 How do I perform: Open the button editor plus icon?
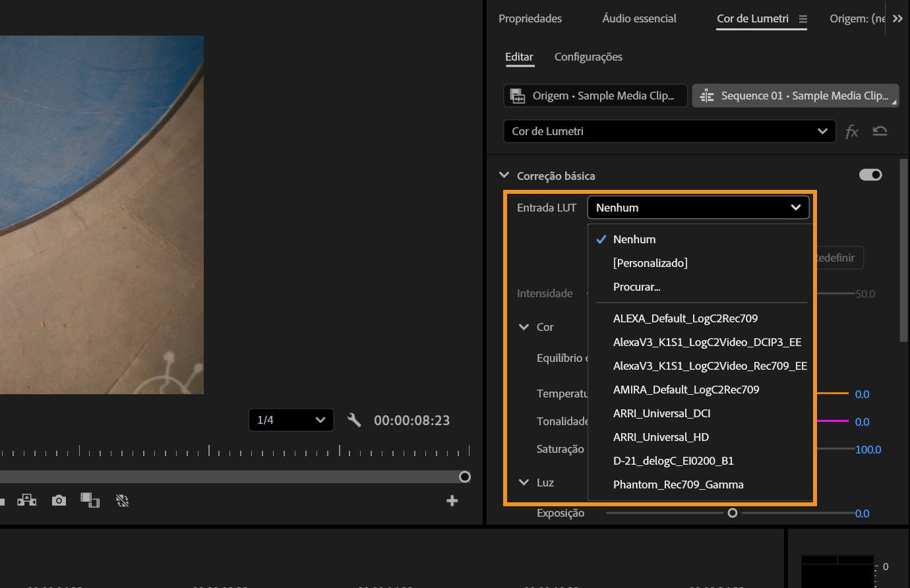click(x=452, y=501)
